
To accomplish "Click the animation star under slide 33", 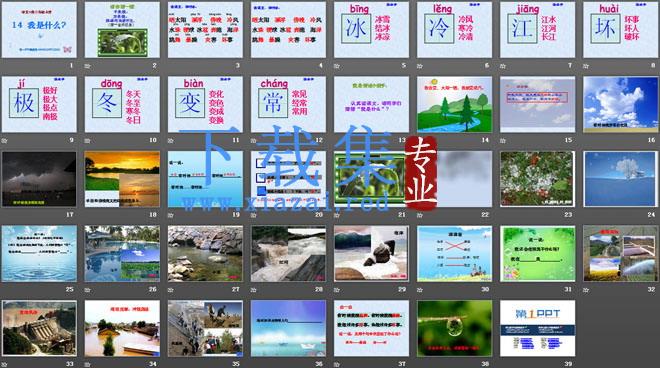I will (x=4, y=364).
